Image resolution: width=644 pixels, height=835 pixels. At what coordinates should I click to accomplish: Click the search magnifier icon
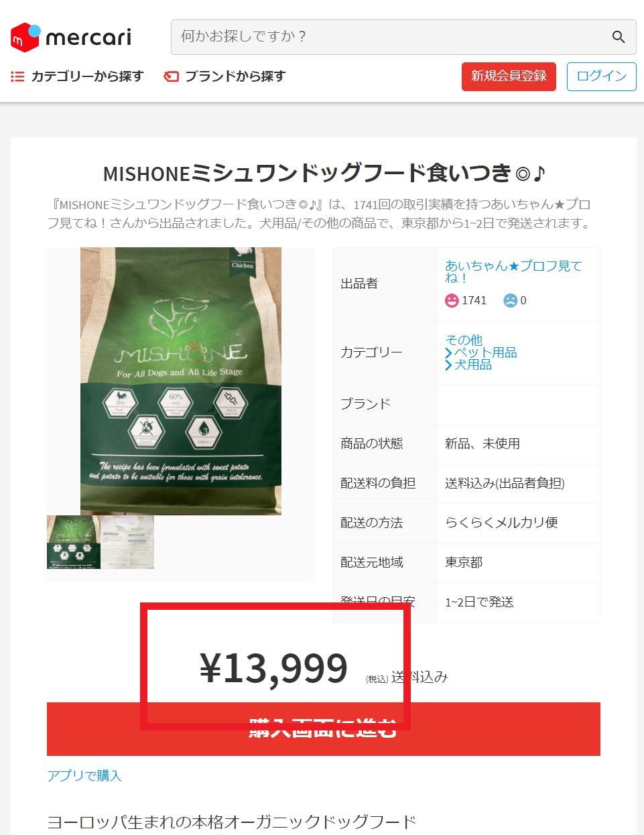tap(619, 37)
